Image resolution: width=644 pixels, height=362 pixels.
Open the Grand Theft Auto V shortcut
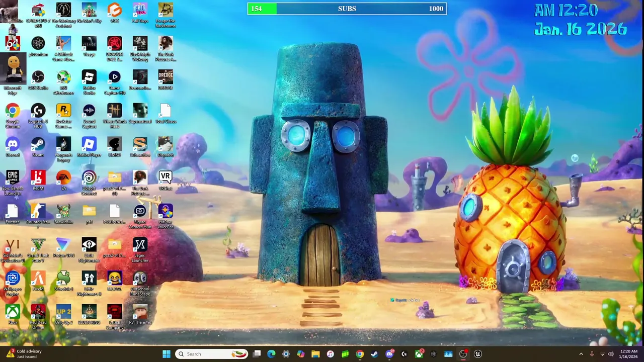(38, 250)
